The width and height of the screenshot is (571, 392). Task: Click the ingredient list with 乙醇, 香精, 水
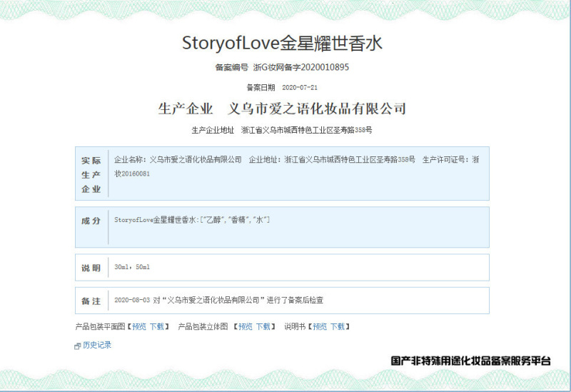pos(192,220)
